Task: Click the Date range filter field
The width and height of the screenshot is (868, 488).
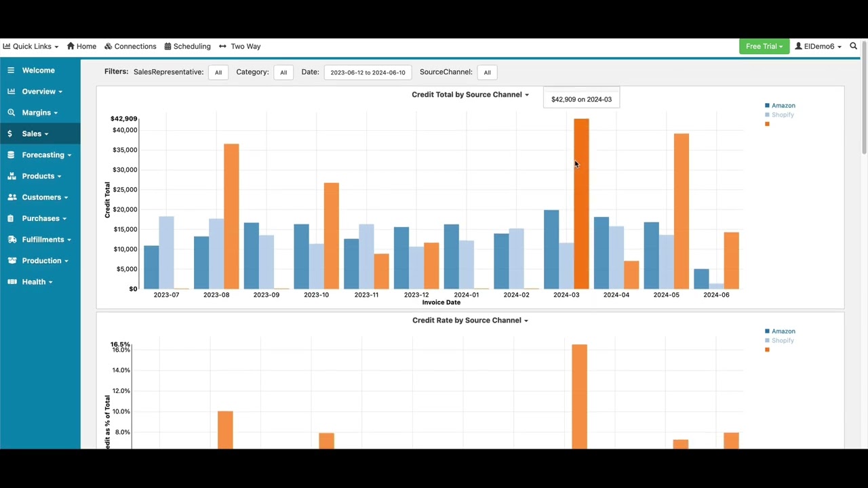Action: click(368, 72)
